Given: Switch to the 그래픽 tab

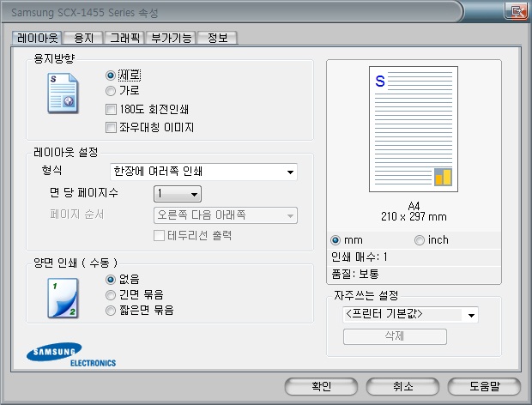Looking at the screenshot, I should tap(124, 38).
